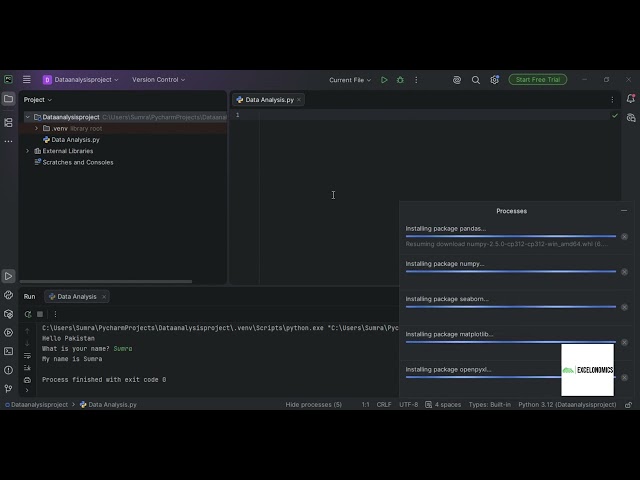Open IDE settings gear
Viewport: 640px width, 480px height.
[494, 80]
